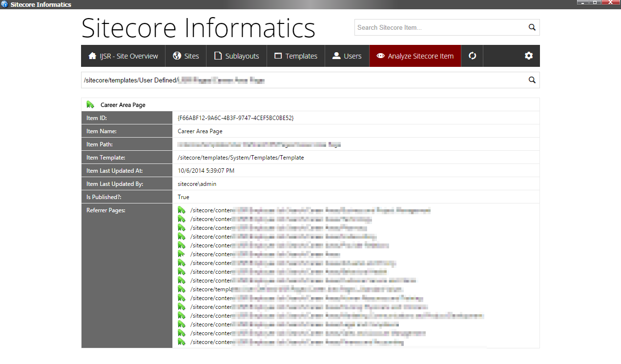Click the Item Name value Career Area Page
This screenshot has height=364, width=621.
pyautogui.click(x=200, y=131)
